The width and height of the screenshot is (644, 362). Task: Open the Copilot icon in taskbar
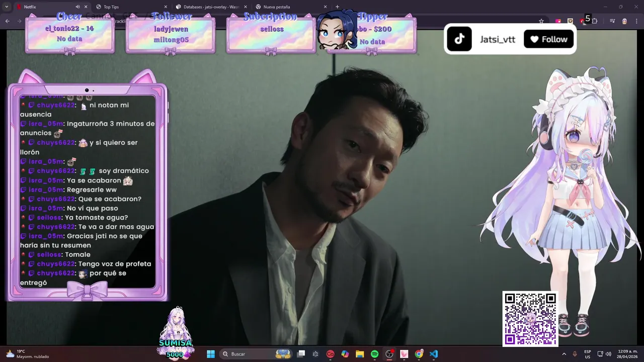coord(345,354)
